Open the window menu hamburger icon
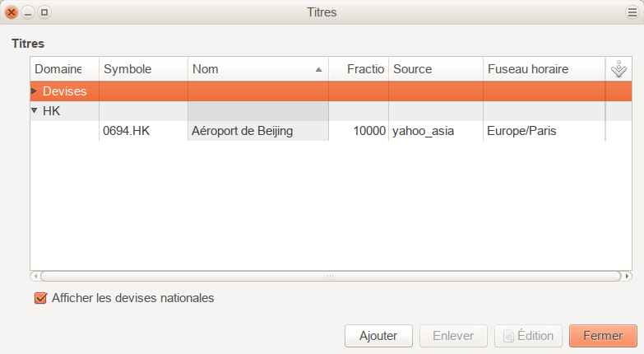Viewport: 644px width, 354px height. (631, 12)
